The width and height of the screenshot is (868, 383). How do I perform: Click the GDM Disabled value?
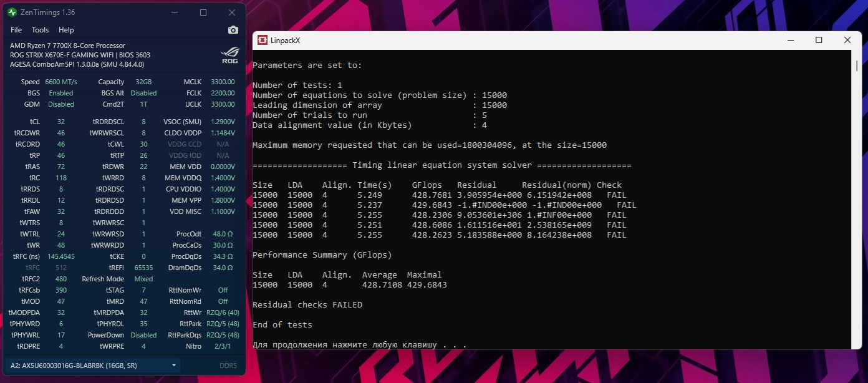coord(61,104)
